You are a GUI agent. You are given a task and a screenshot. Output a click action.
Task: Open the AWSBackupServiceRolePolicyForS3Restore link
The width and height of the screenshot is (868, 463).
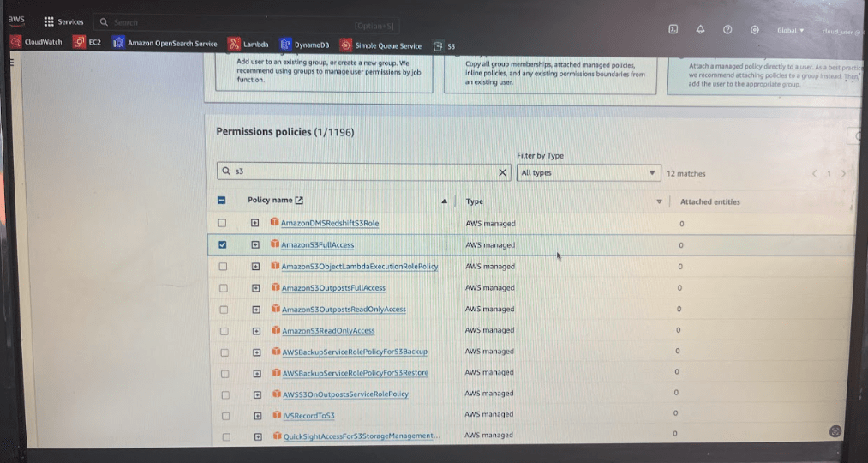(355, 373)
